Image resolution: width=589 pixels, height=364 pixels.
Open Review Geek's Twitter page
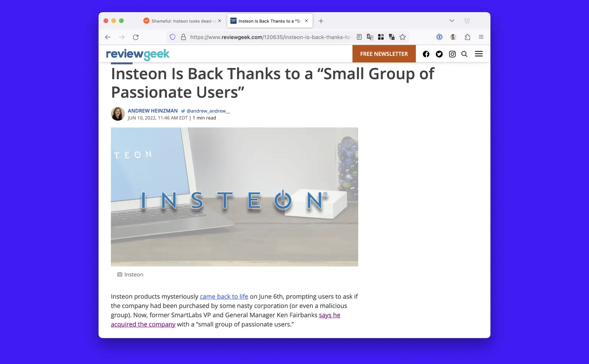coord(439,54)
